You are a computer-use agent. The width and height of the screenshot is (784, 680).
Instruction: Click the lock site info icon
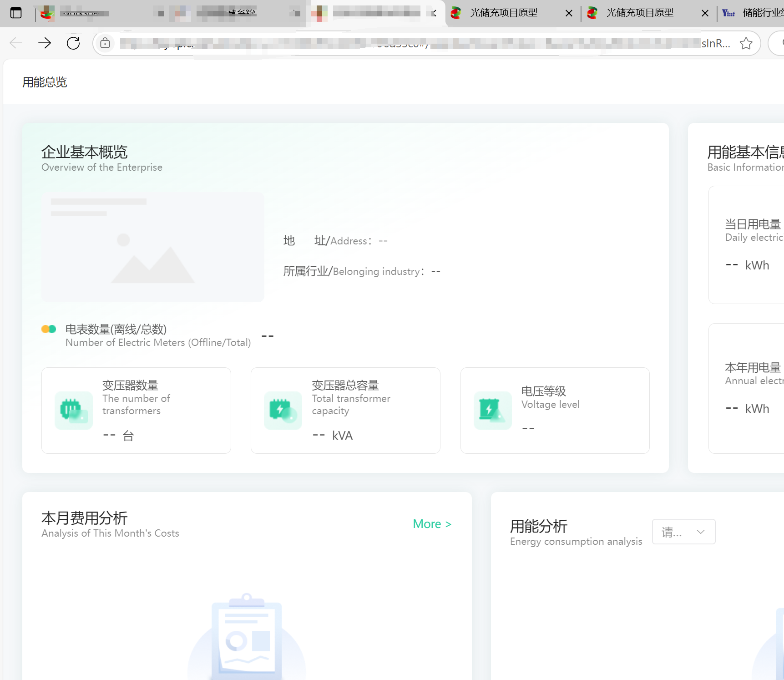tap(105, 43)
